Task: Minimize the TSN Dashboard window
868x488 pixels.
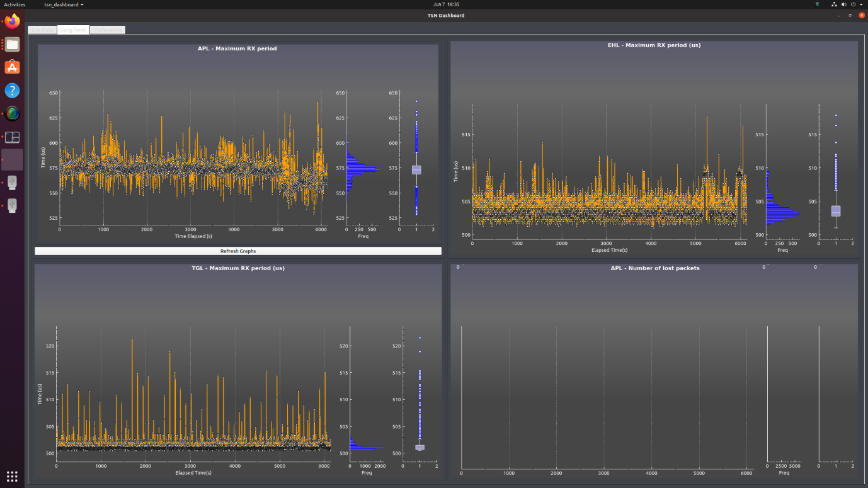Action: pyautogui.click(x=840, y=15)
